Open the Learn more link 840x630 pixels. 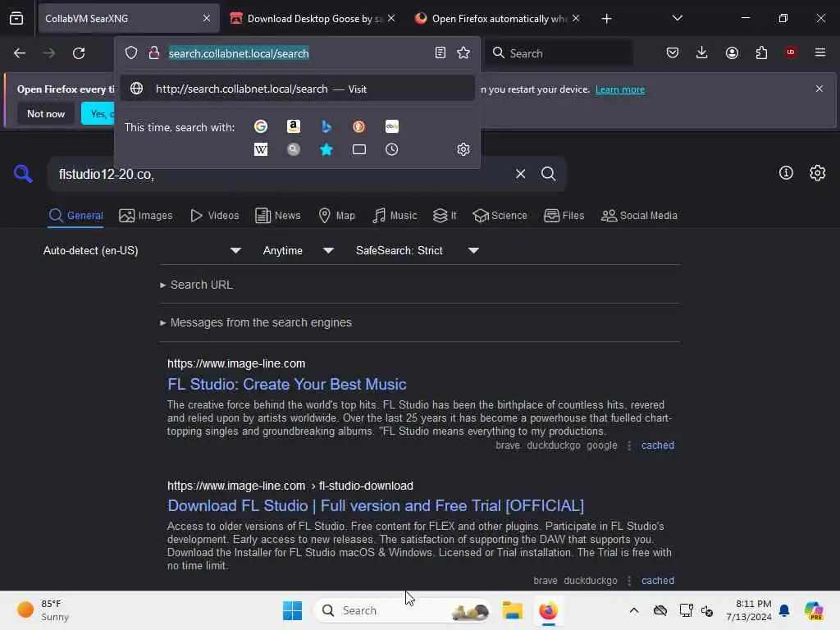click(620, 89)
